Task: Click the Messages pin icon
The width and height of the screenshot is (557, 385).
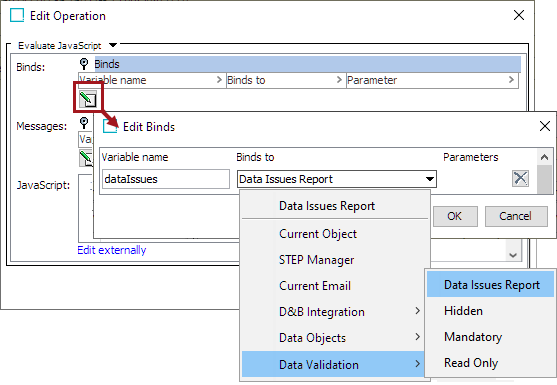Action: pos(84,123)
